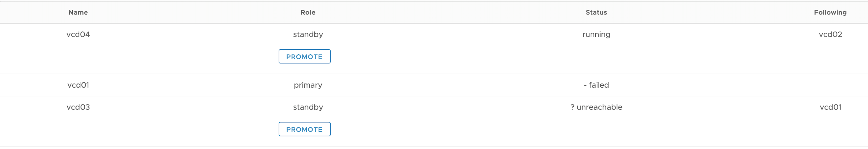
Task: Click the PROMOTE button for vcd04
Action: point(304,57)
